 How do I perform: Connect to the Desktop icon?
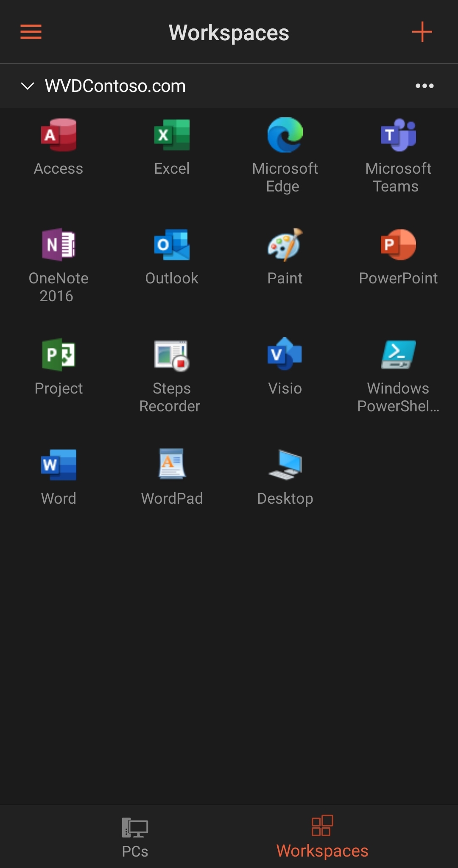coord(285,465)
